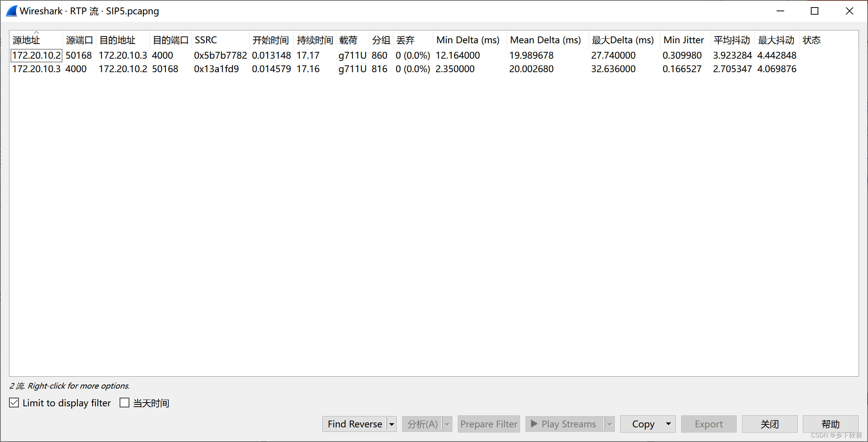
Task: Enable the 当天时间 checkbox
Action: pyautogui.click(x=124, y=403)
